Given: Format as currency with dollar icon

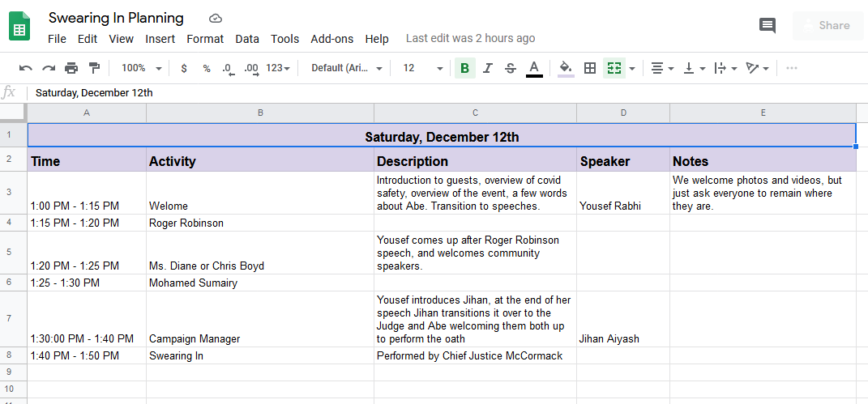Looking at the screenshot, I should (184, 69).
